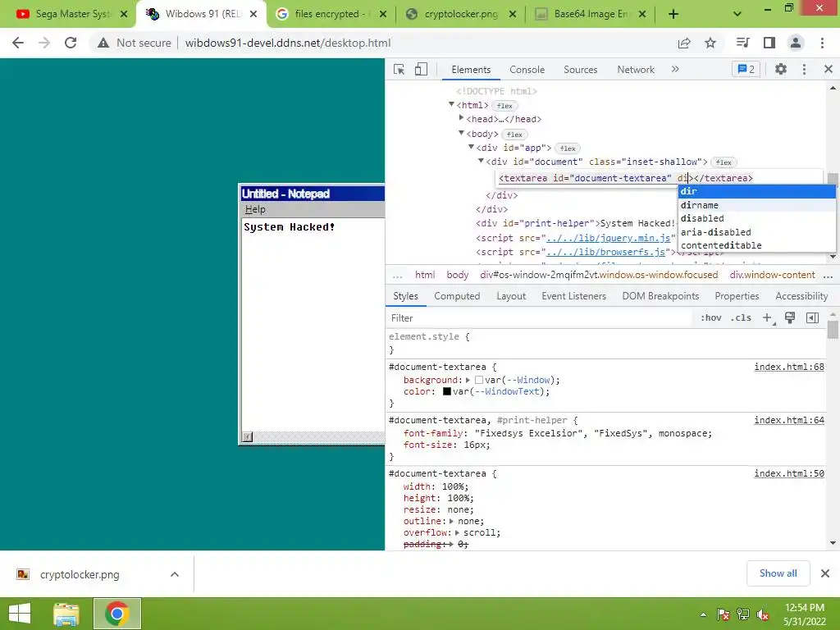Toggle rendering emulations paintbrush icon
This screenshot has height=630, width=840.
(x=790, y=317)
